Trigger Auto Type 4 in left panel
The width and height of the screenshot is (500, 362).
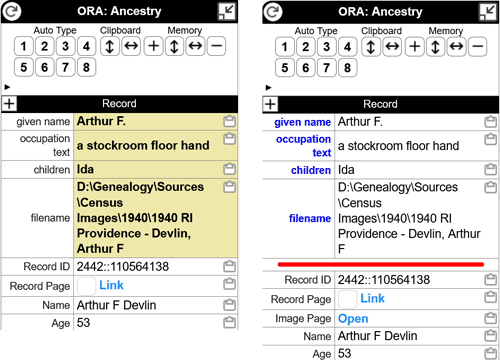86,46
